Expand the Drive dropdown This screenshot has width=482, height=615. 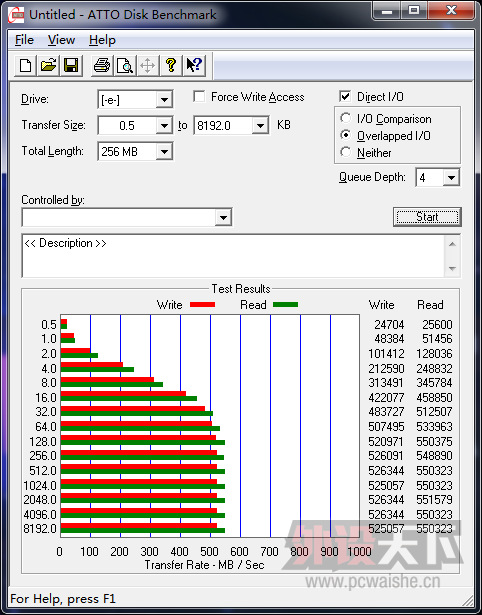tap(164, 100)
